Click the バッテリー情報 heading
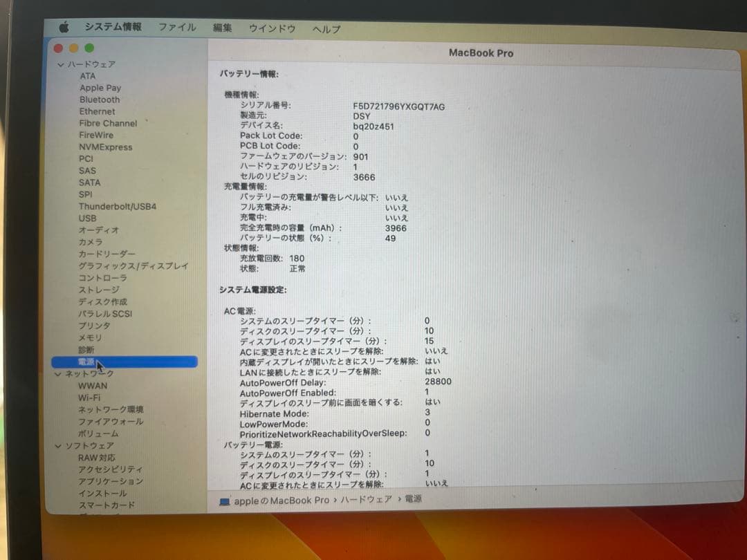This screenshot has width=747, height=560. [249, 74]
